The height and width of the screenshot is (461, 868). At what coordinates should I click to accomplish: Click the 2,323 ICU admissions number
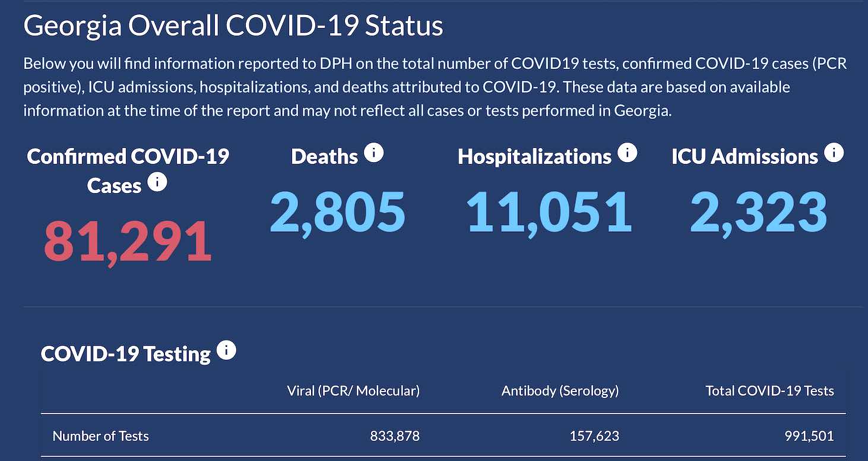point(758,211)
